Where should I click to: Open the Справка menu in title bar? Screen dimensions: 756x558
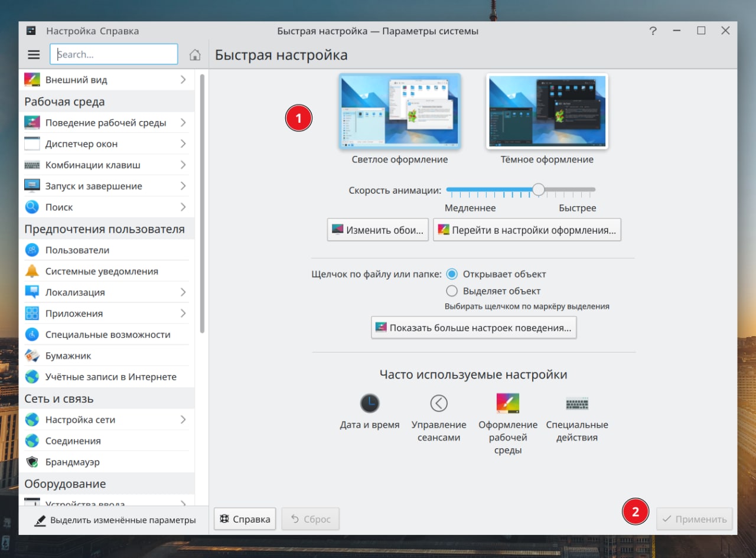(119, 31)
